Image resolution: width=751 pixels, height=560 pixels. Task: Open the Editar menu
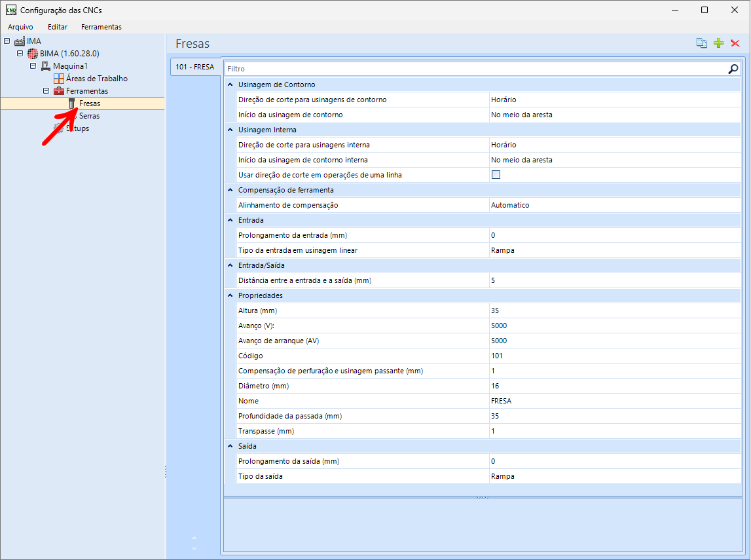tap(58, 27)
